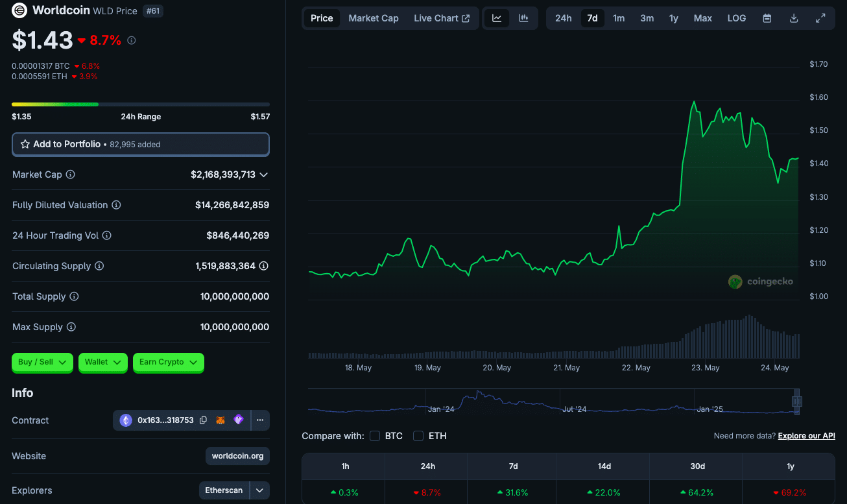
Task: Open price info tooltip beside 8.7%
Action: [132, 40]
